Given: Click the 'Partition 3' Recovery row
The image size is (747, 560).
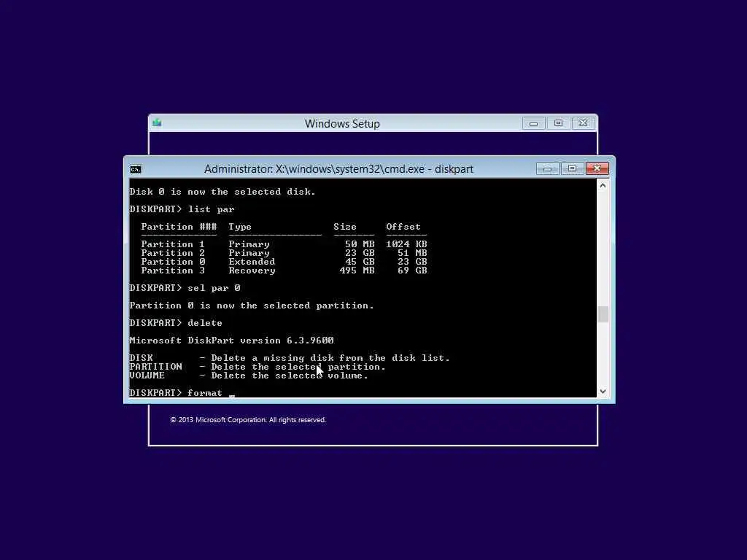Looking at the screenshot, I should pyautogui.click(x=284, y=271).
